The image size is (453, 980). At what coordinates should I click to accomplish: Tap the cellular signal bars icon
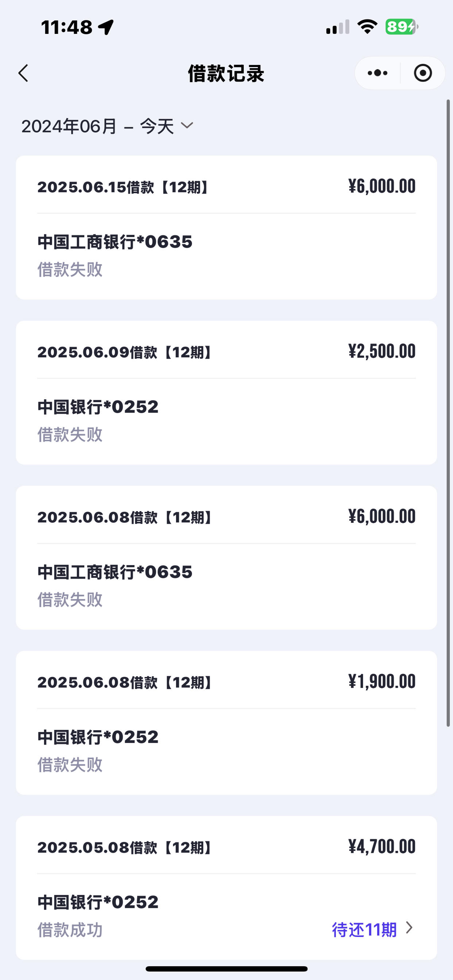click(x=338, y=27)
